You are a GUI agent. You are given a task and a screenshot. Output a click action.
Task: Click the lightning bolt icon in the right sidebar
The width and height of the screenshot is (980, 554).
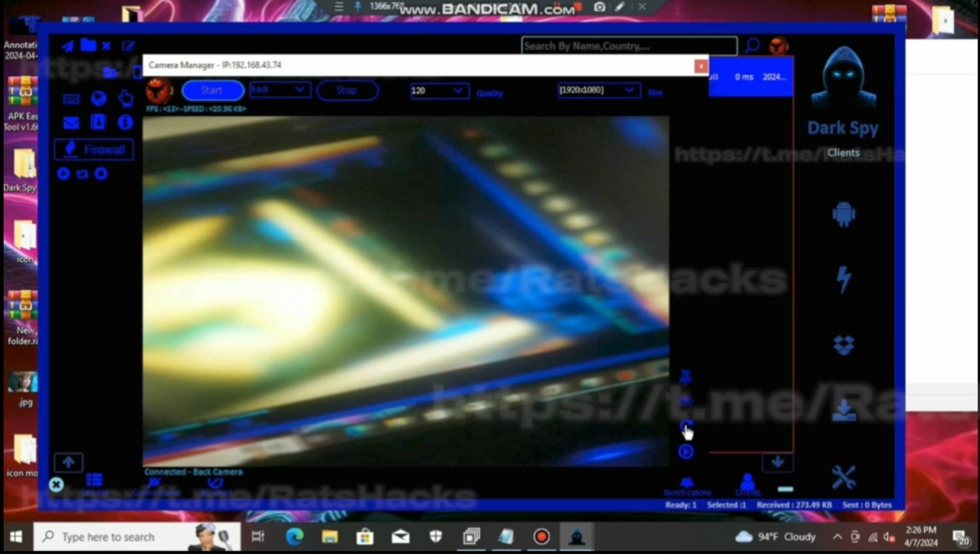pos(844,280)
